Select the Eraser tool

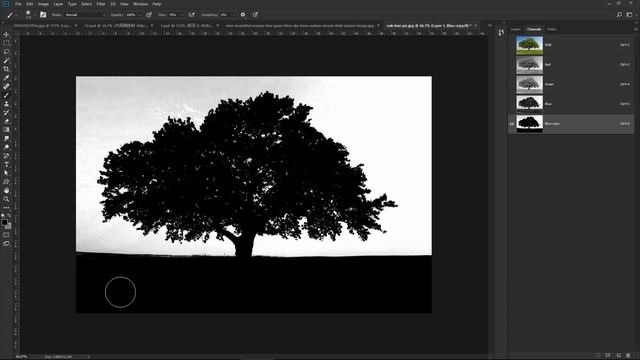tap(6, 121)
